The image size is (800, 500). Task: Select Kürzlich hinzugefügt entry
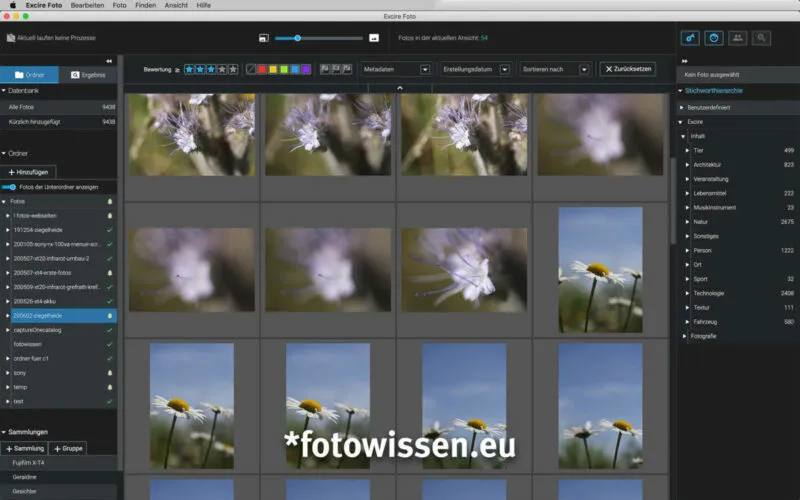tap(59, 122)
